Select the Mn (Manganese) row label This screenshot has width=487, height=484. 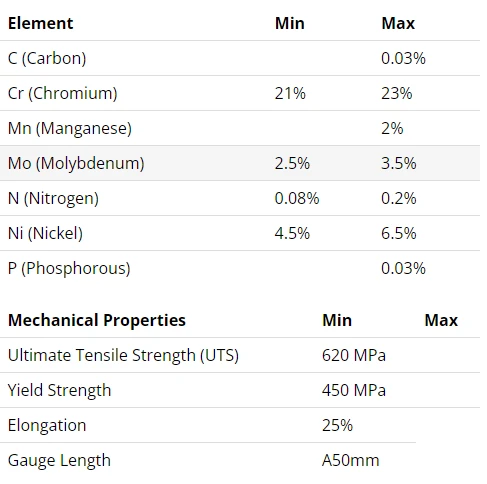pos(70,128)
